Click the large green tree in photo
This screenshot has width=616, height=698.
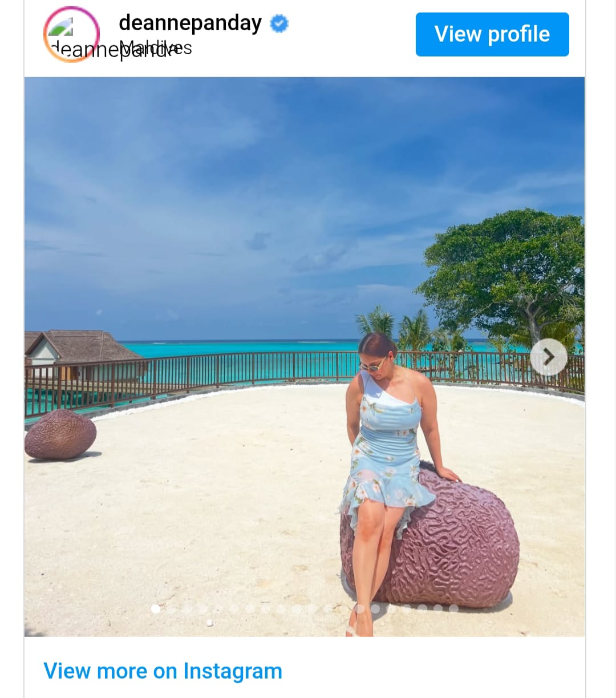point(505,274)
